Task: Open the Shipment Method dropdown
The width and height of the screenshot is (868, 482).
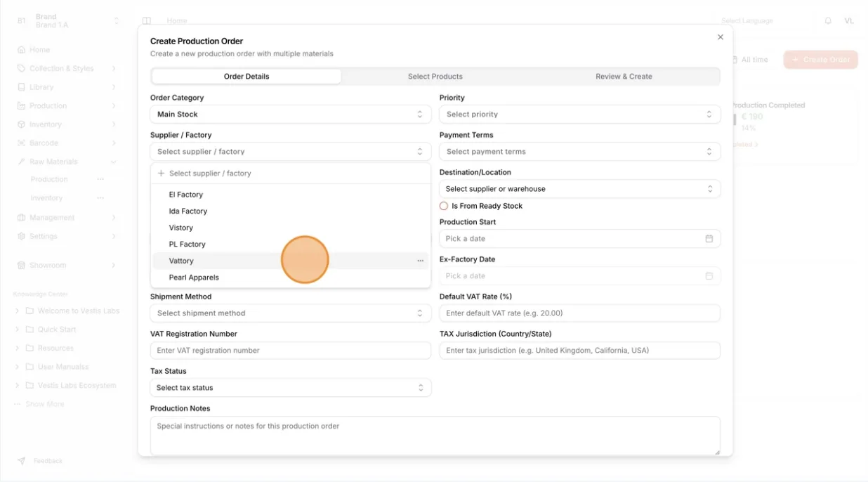Action: (x=291, y=313)
